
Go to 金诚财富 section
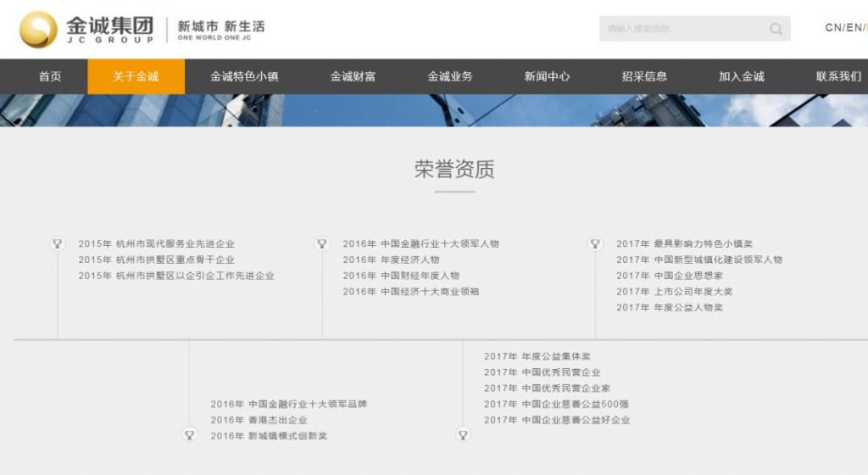coord(353,76)
